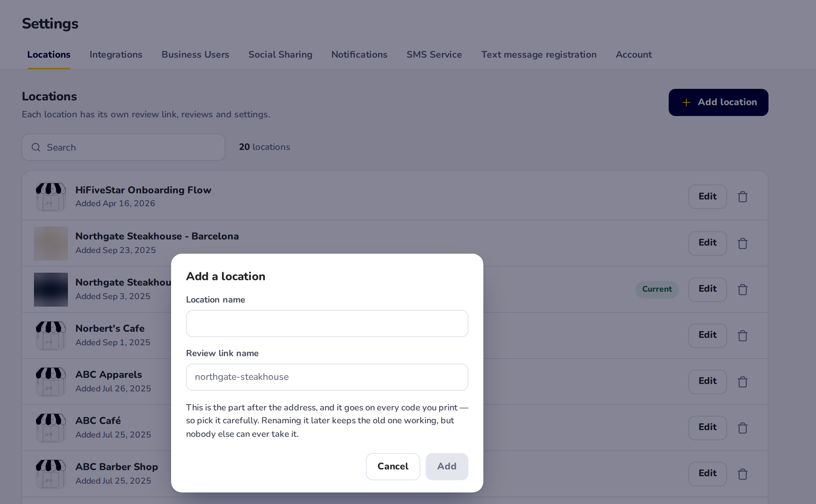Click trash icon for Northgate Steakhouse - Barcelona
Screen dimensions: 816x504
pos(743,243)
